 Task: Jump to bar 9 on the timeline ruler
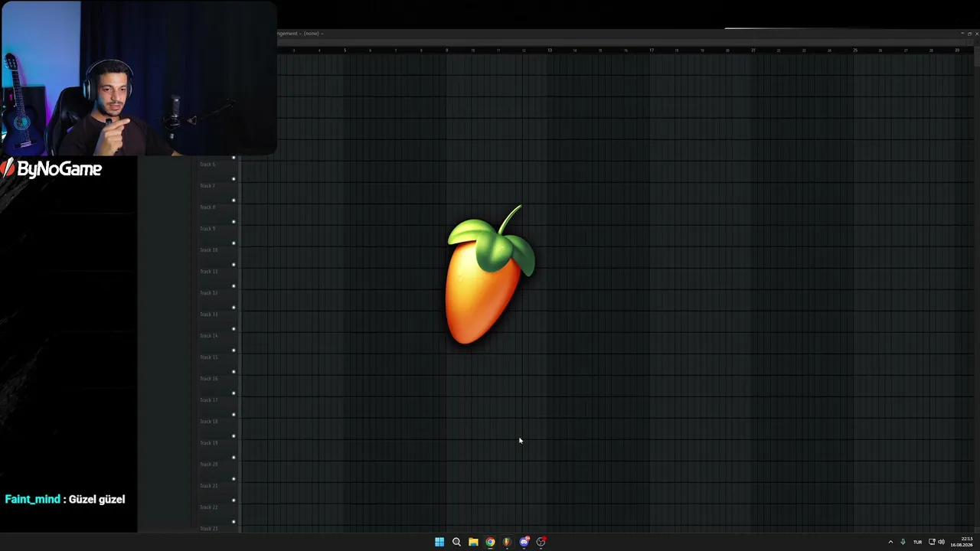coord(447,51)
